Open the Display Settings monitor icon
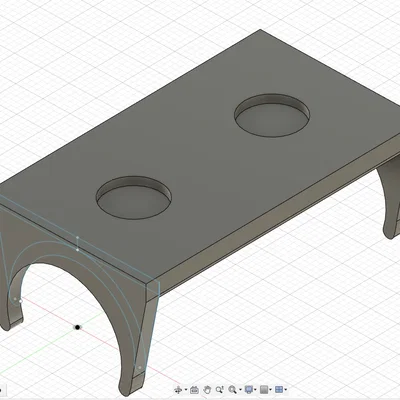Viewport: 400px width, 400px height. (x=249, y=389)
